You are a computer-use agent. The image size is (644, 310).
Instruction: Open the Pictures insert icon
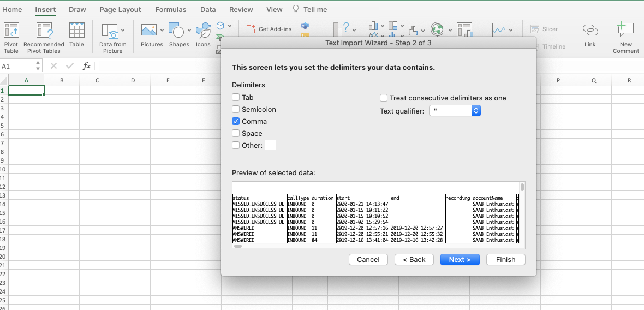coord(149,31)
